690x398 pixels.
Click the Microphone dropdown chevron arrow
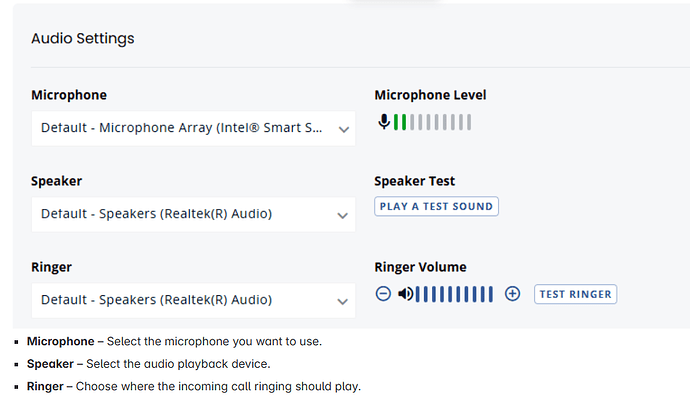(x=344, y=129)
